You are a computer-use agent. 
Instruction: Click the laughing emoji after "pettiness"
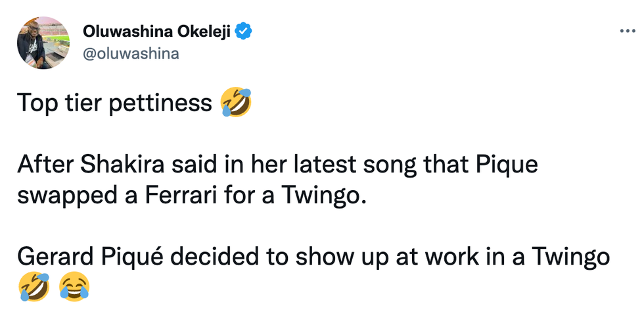[x=237, y=104]
